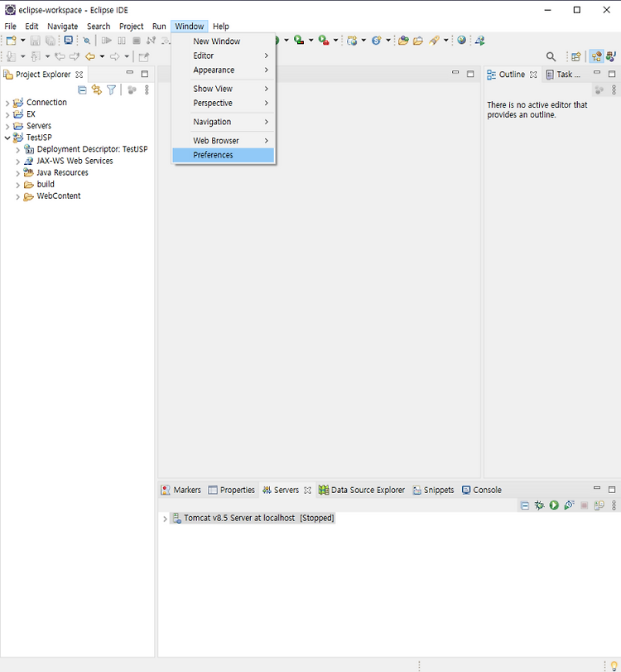This screenshot has width=621, height=672.
Task: Click the Save All toolbar icon
Action: (51, 41)
